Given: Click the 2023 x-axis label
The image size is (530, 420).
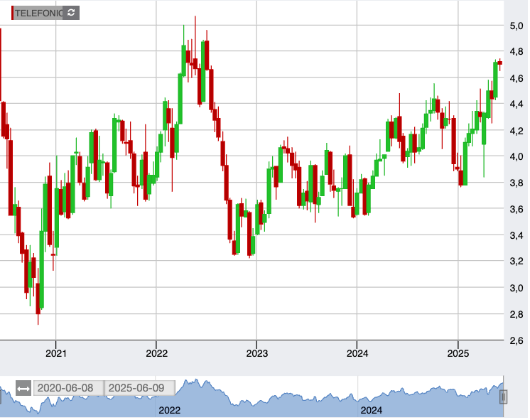Looking at the screenshot, I should (x=257, y=354).
